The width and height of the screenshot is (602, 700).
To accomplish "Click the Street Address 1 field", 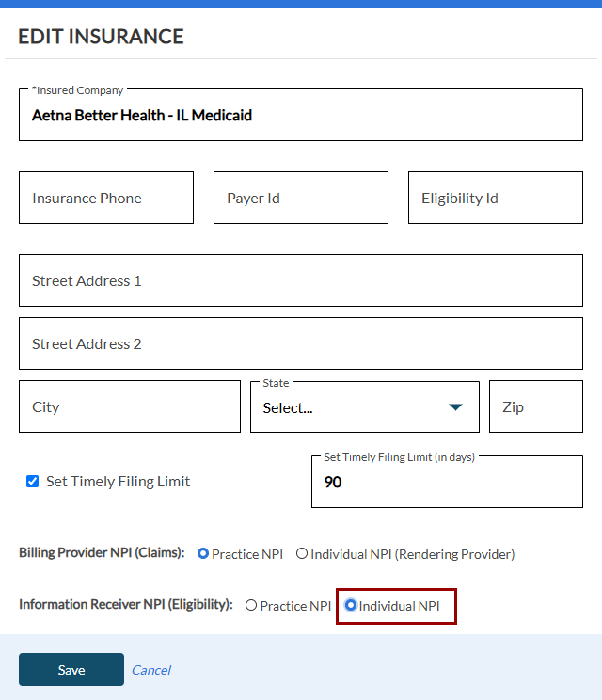I will coord(301,280).
